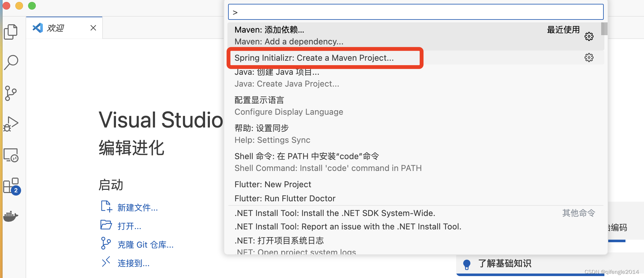Focus the command palette input field
This screenshot has width=644, height=278.
click(x=416, y=12)
